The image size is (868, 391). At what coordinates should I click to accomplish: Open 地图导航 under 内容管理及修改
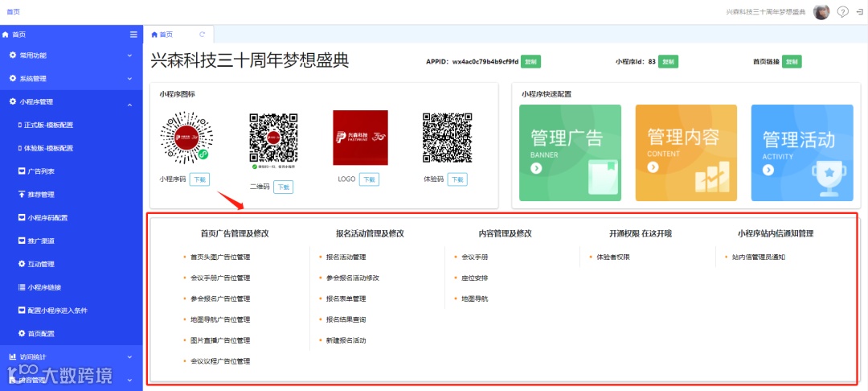pos(475,298)
